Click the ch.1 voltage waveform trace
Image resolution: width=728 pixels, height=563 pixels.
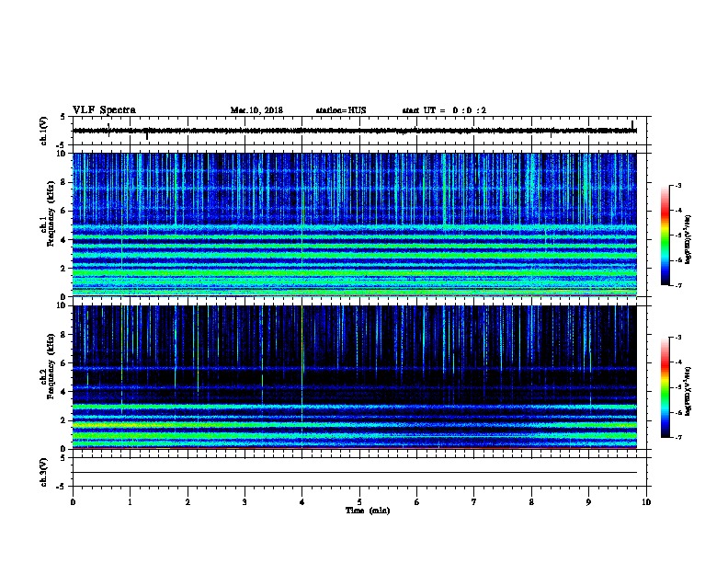(x=355, y=131)
